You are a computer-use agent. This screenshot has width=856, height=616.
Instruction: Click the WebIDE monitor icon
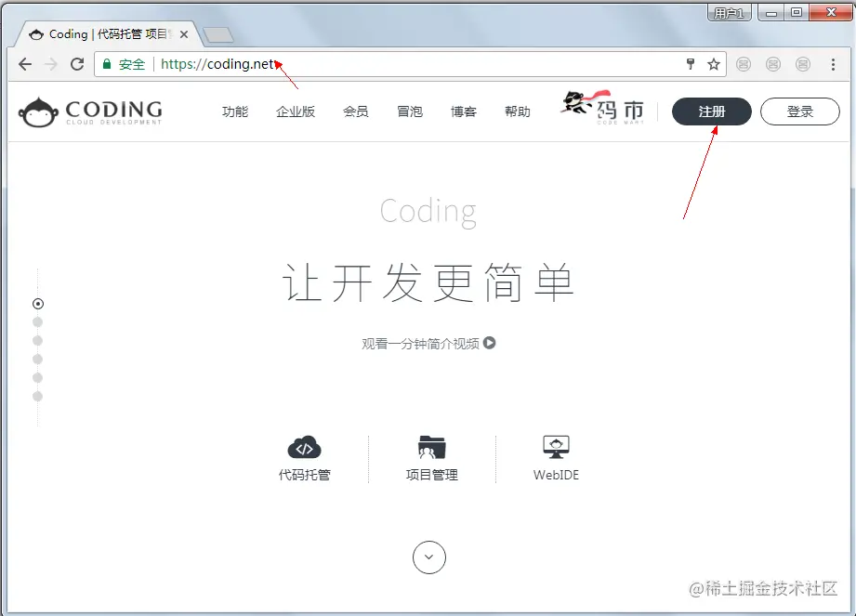556,447
